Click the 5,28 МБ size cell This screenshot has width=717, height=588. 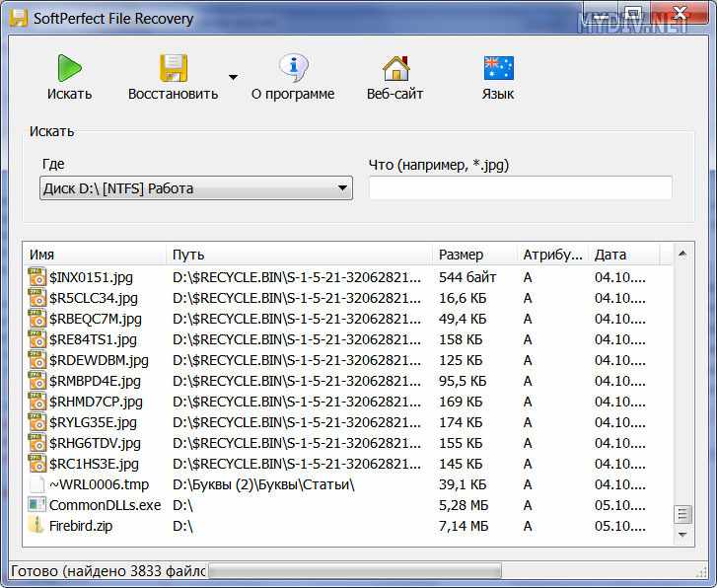click(x=464, y=505)
